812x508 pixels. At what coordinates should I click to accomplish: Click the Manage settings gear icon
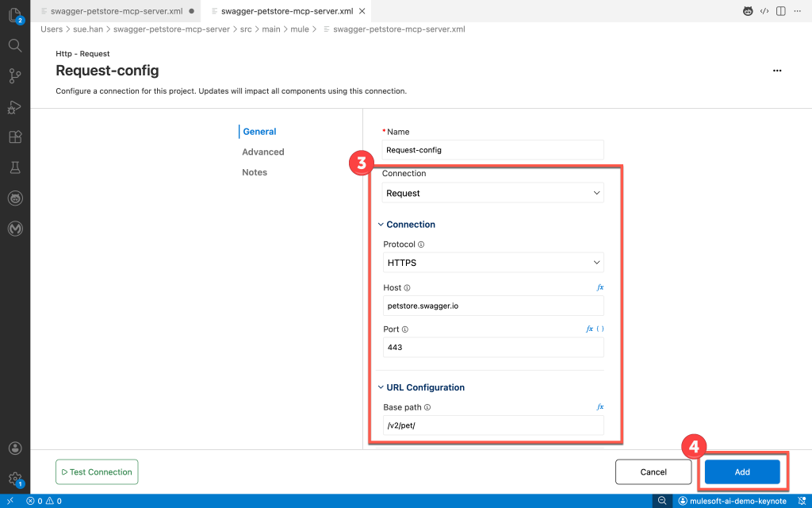pos(14,479)
